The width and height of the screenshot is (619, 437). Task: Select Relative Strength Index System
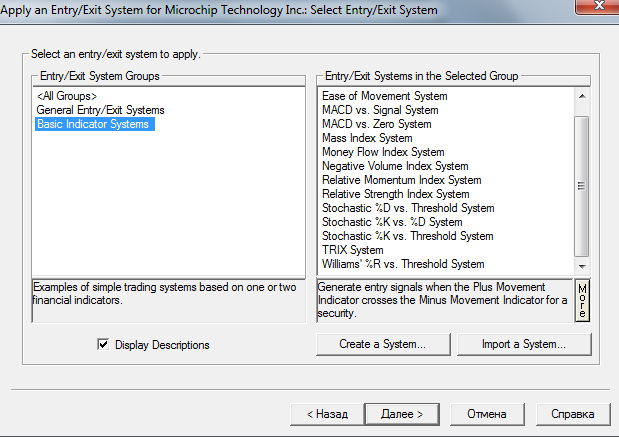[395, 194]
